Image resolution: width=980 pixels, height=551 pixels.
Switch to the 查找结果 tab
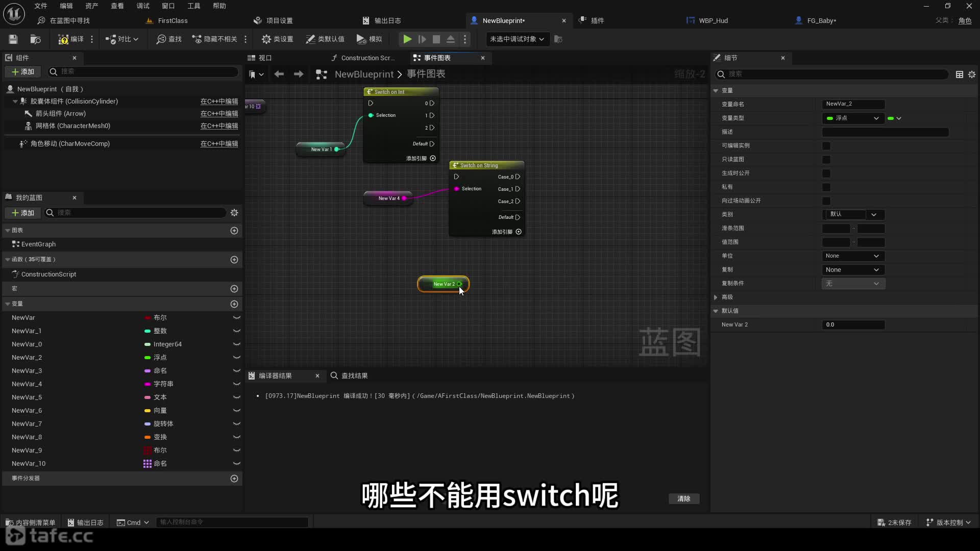coord(350,376)
